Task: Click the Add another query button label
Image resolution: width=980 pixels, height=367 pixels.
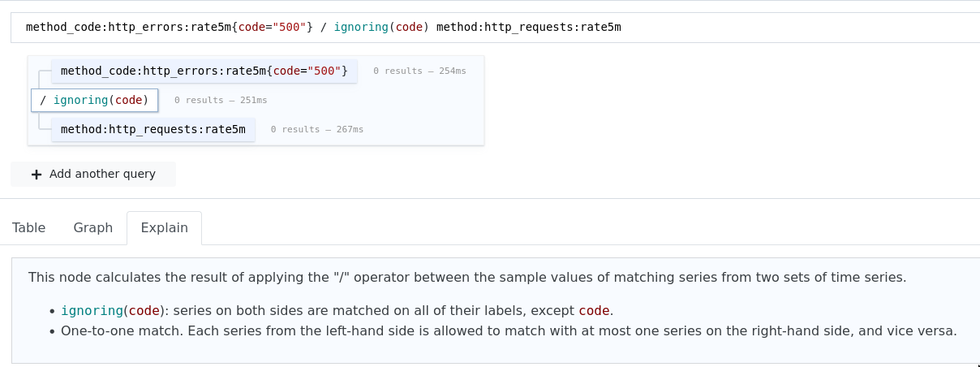Action: [101, 174]
